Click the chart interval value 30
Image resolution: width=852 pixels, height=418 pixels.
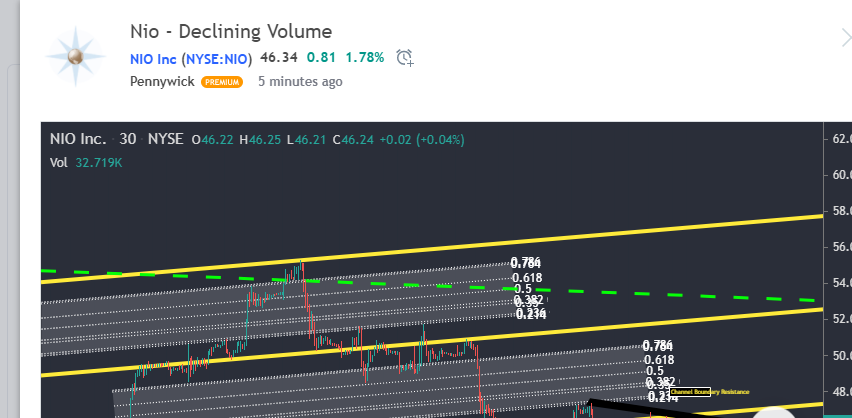point(128,139)
